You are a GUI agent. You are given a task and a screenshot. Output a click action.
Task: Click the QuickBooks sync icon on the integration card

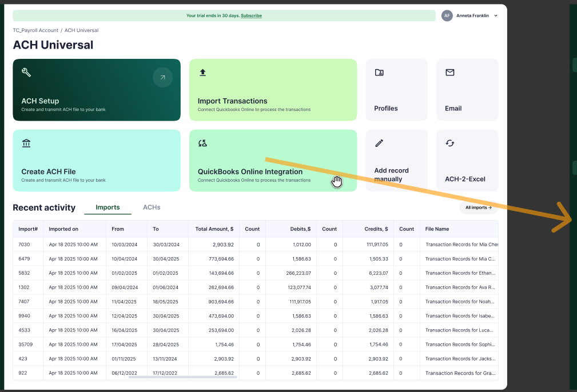[x=203, y=143]
